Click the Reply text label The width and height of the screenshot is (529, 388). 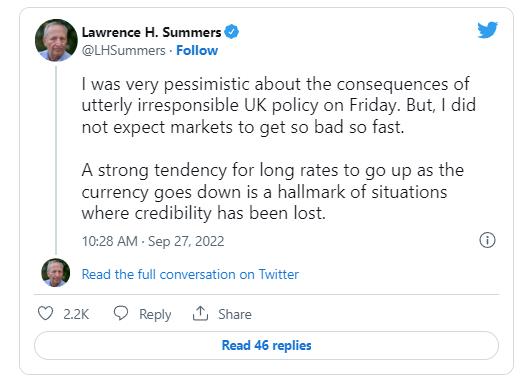click(155, 314)
